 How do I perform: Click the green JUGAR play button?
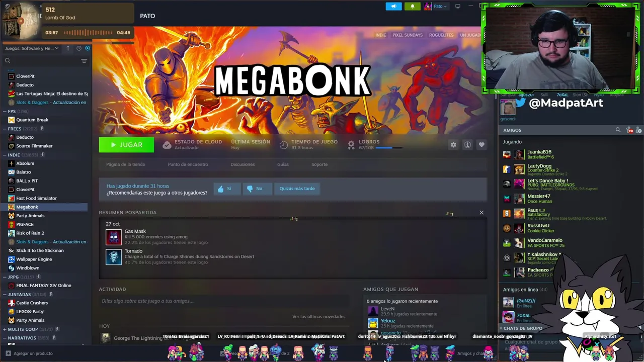tap(126, 145)
